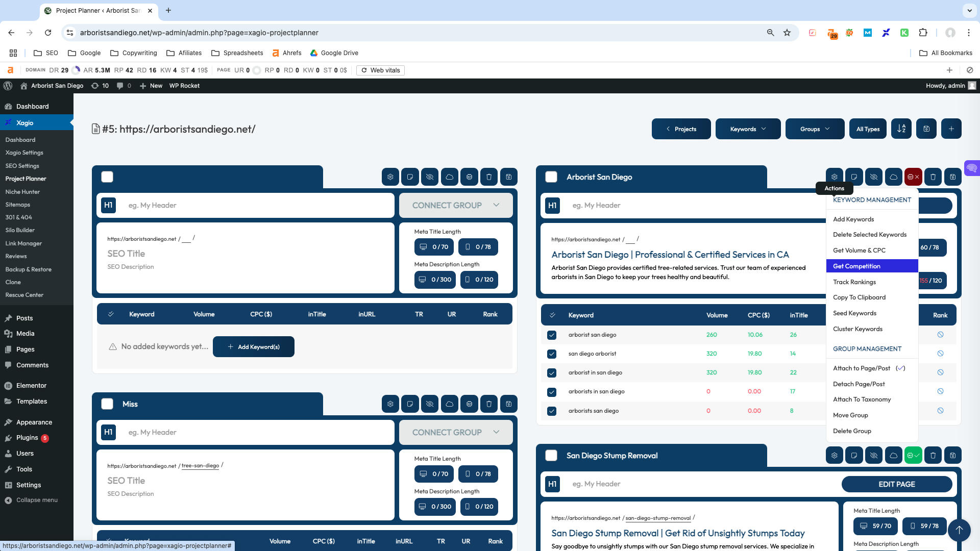The width and height of the screenshot is (980, 551).
Task: Click the save project icon in the top toolbar
Action: pyautogui.click(x=926, y=129)
